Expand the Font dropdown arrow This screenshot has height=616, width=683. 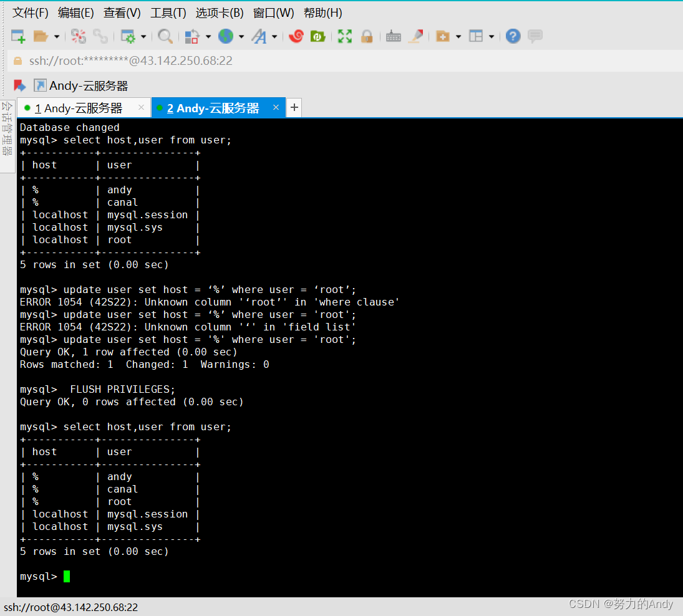[274, 37]
